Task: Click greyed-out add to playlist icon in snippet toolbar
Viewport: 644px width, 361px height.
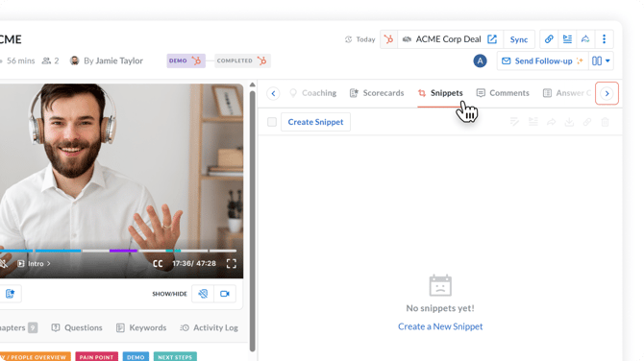Action: (x=533, y=122)
